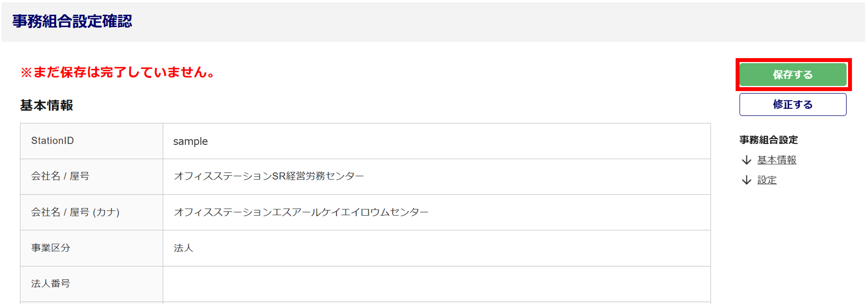Select the StationID value "sample"
Image resolution: width=868 pixels, height=304 pixels.
click(x=191, y=141)
